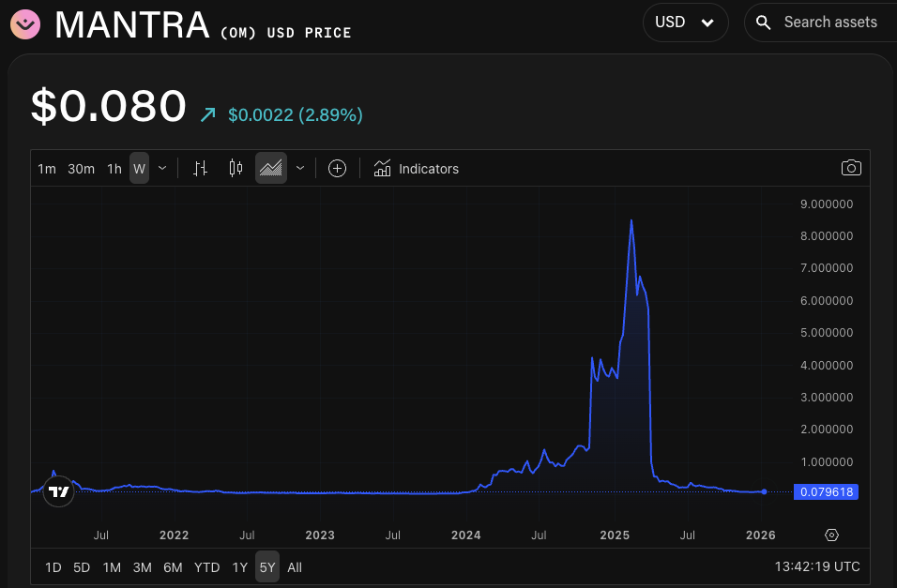897x588 pixels.
Task: Switch to the YTD range tab
Action: coord(206,567)
